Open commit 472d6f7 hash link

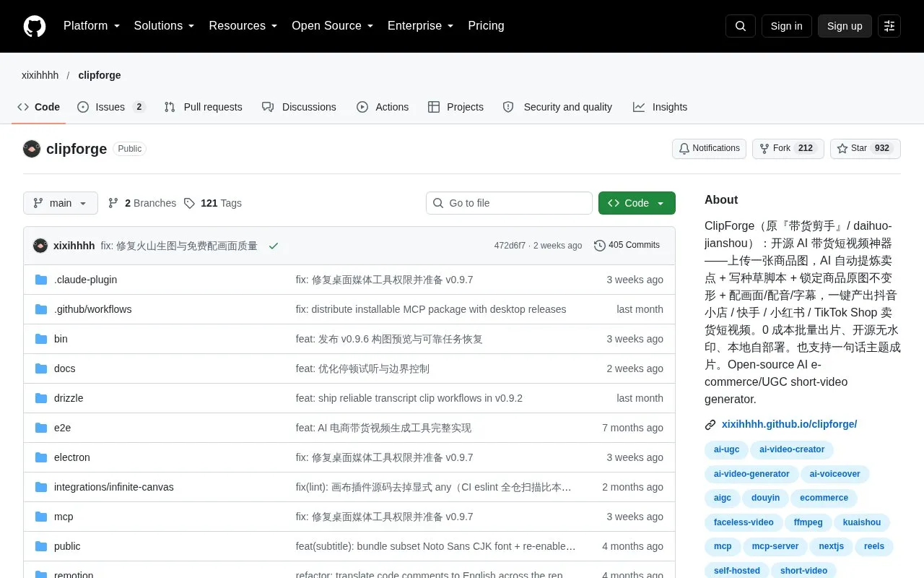point(510,246)
